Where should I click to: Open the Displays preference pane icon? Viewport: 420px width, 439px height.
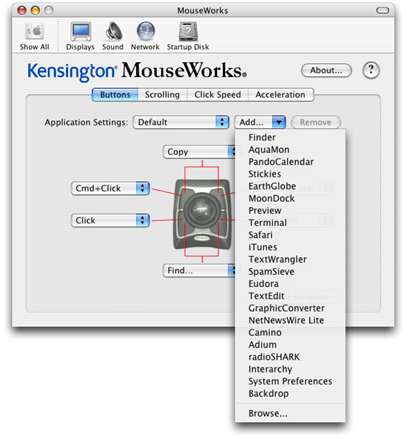(80, 36)
